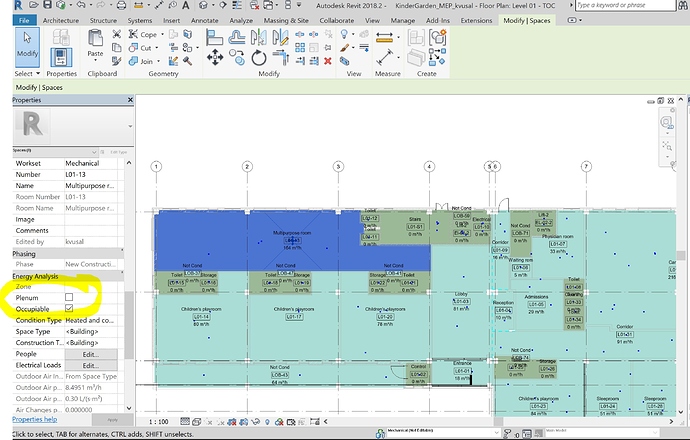Screen dimensions: 690x440
Task: Click the Space Type value field
Action: (x=91, y=331)
